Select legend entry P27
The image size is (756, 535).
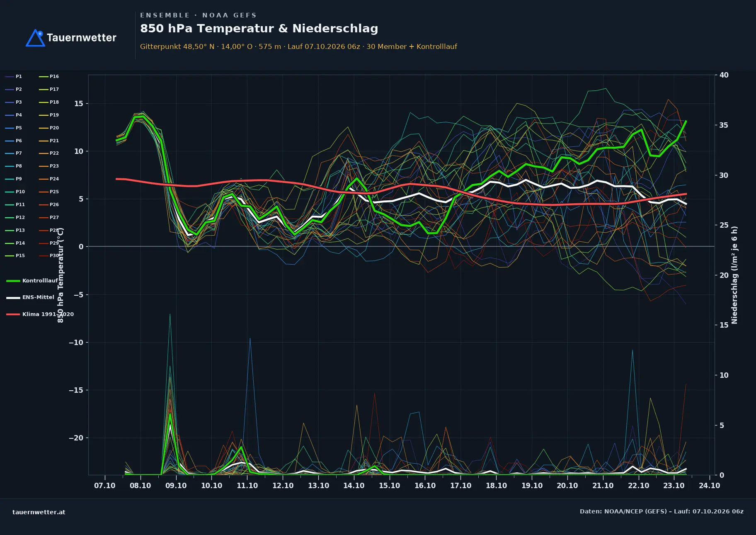pyautogui.click(x=49, y=218)
